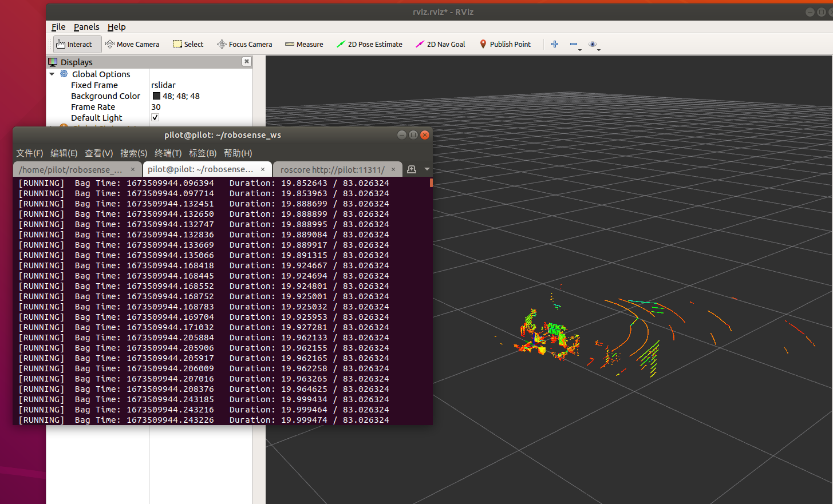The height and width of the screenshot is (504, 833).
Task: Open terminal 文件(F) menu
Action: [30, 153]
